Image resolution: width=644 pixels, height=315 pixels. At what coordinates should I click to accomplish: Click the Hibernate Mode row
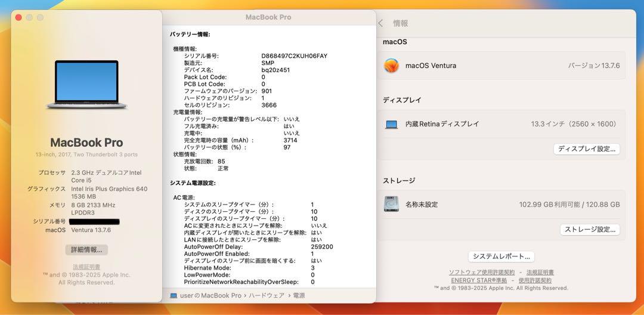(x=249, y=268)
